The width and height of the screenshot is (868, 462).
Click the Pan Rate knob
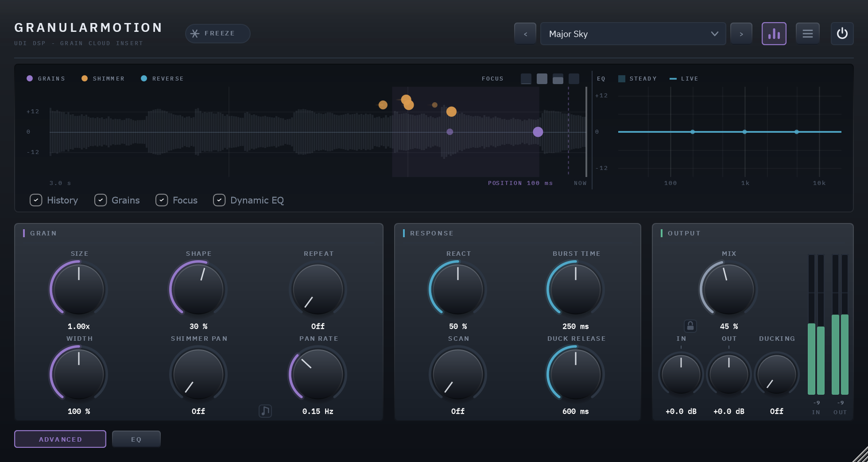pos(318,374)
